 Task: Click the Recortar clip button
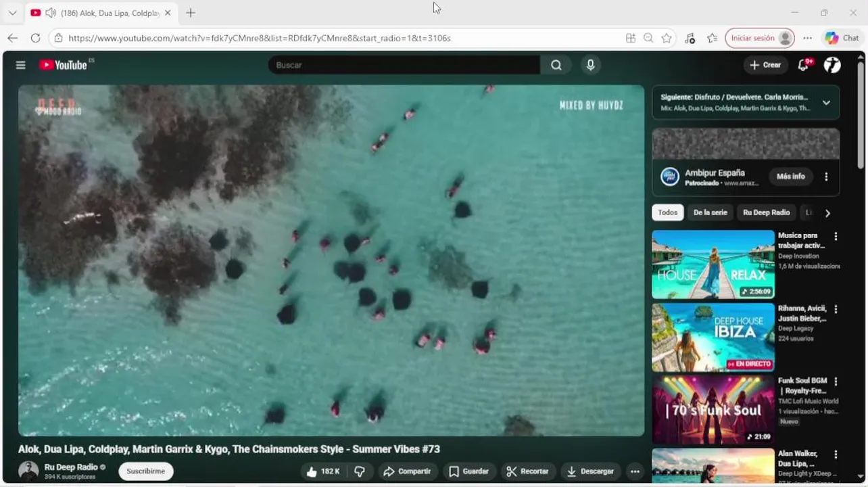coord(528,471)
